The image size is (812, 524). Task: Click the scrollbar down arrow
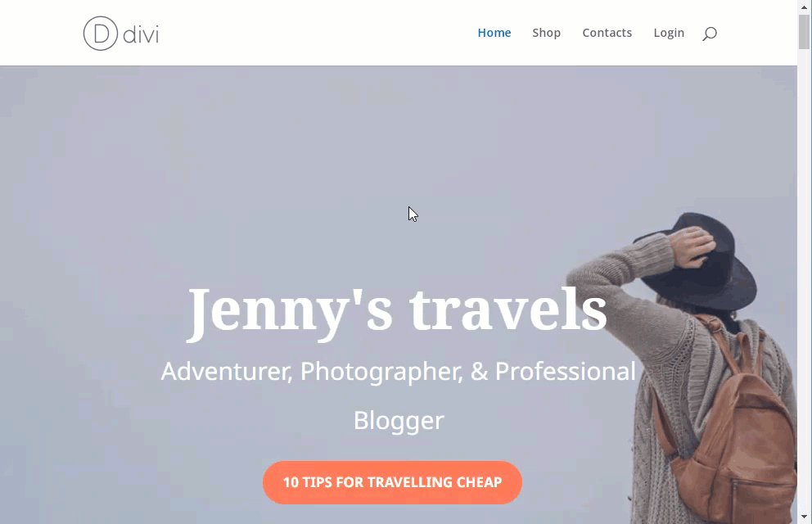point(805,517)
